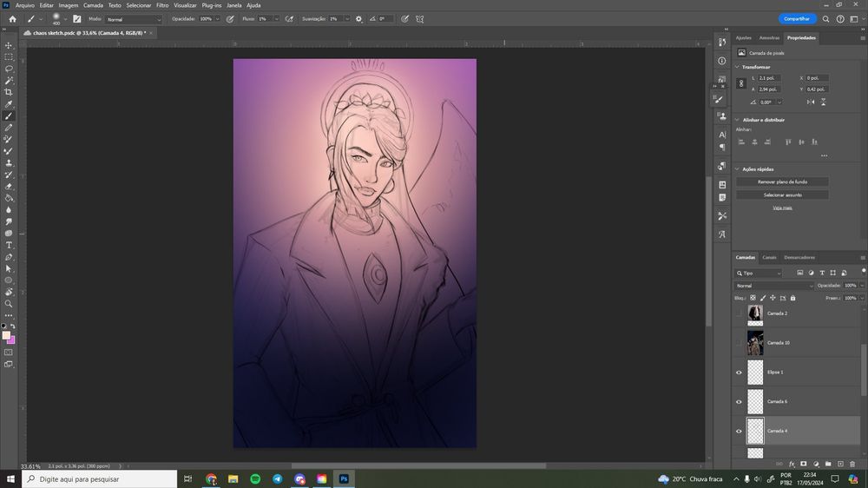Viewport: 868px width, 488px height.
Task: Open the brush blending Modo dropdown
Action: [133, 19]
